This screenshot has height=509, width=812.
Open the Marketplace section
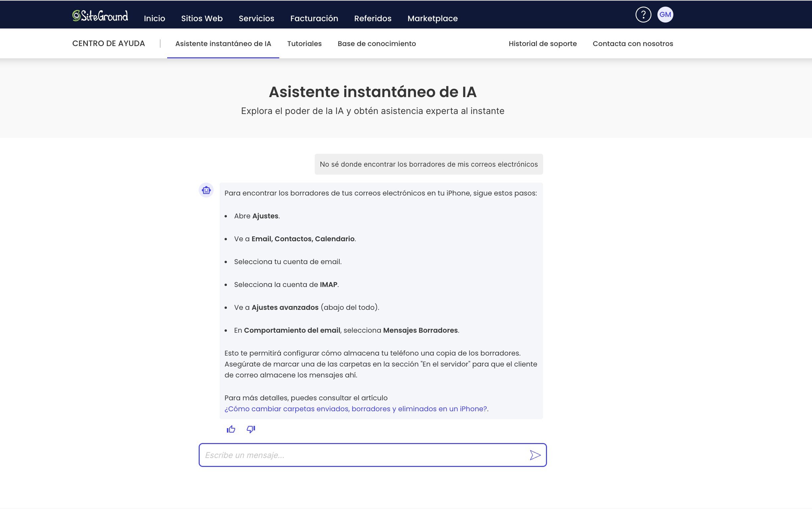[x=432, y=18]
